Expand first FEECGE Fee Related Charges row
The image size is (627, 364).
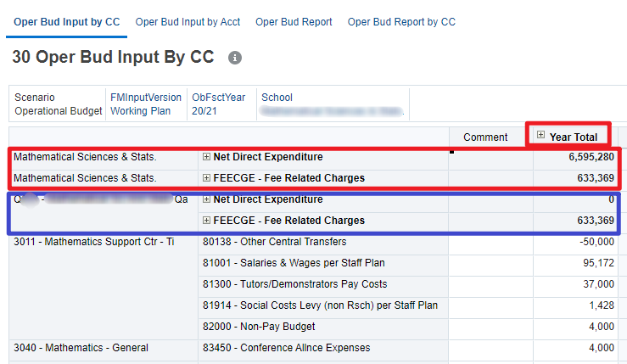(x=206, y=178)
